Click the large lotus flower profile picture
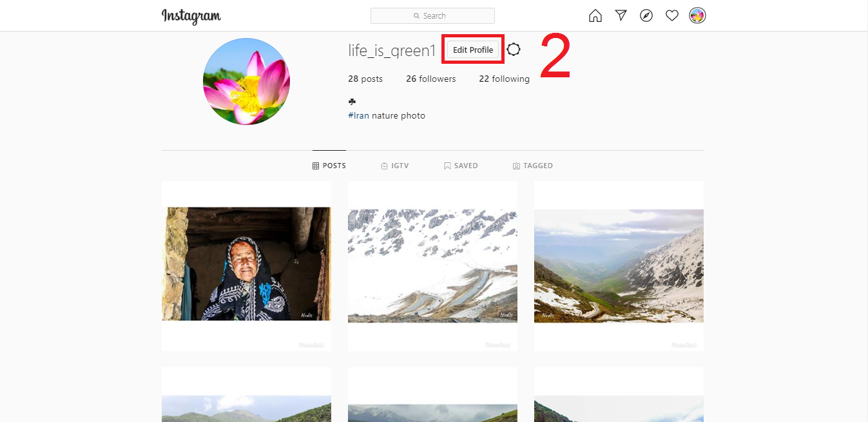 click(246, 81)
